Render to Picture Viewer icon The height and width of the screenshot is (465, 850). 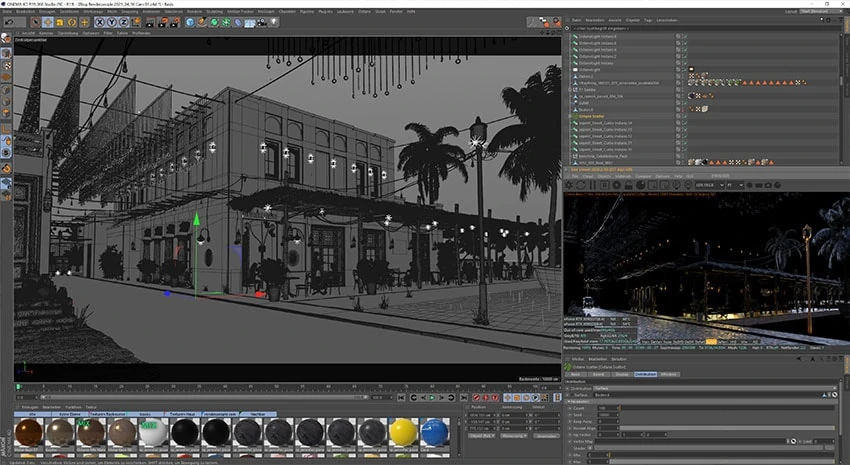click(163, 22)
